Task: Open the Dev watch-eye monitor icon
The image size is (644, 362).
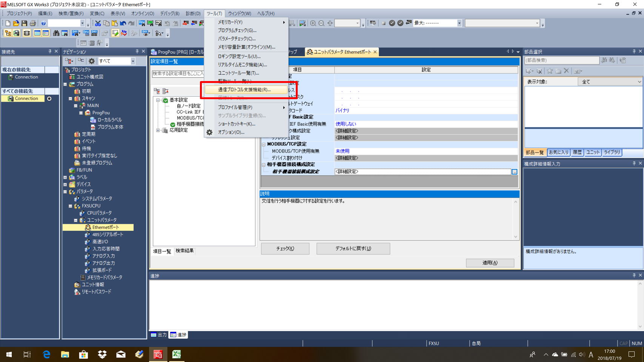Action: 146,33
